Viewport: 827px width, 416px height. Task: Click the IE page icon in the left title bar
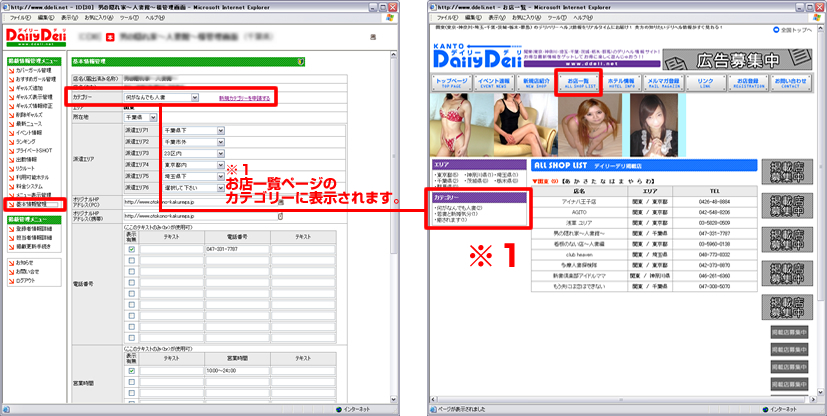coord(6,7)
